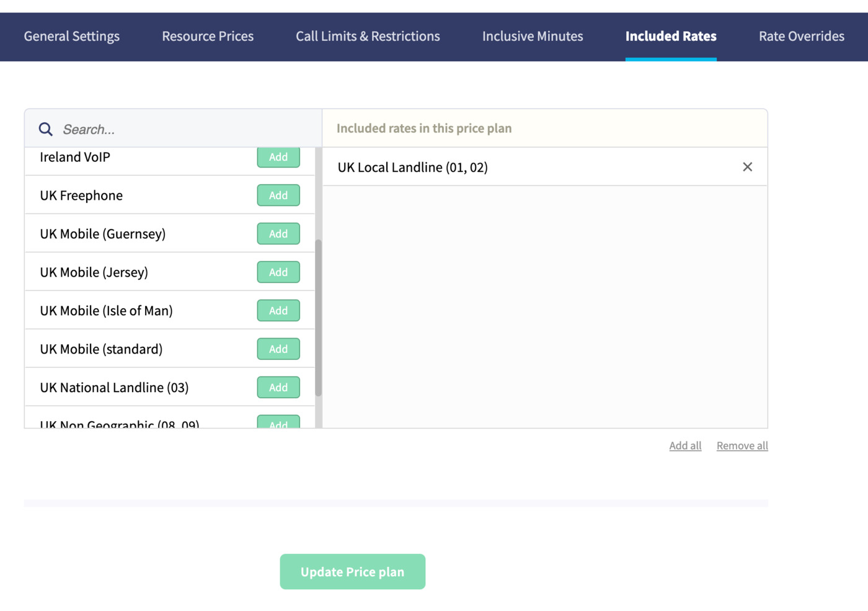
Task: Click the Add all link
Action: tap(685, 445)
